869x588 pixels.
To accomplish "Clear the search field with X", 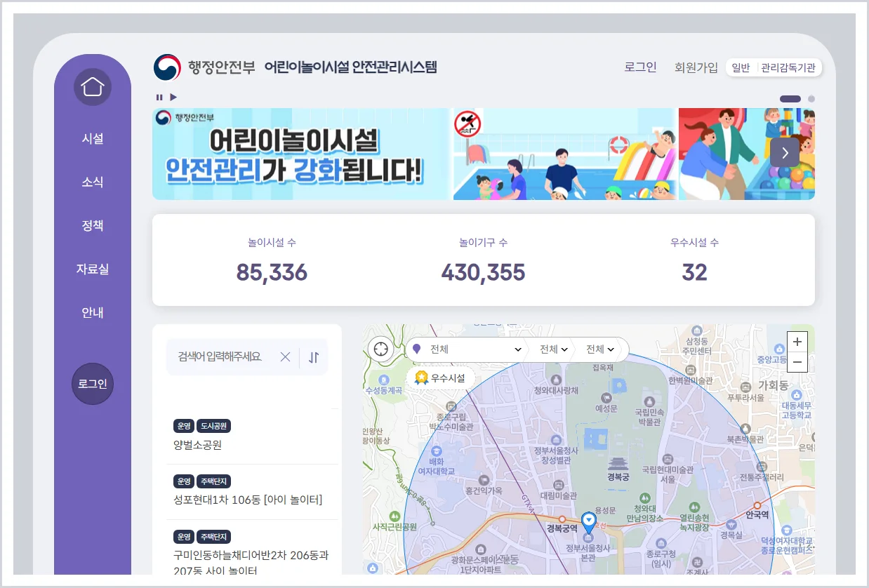I will [285, 357].
